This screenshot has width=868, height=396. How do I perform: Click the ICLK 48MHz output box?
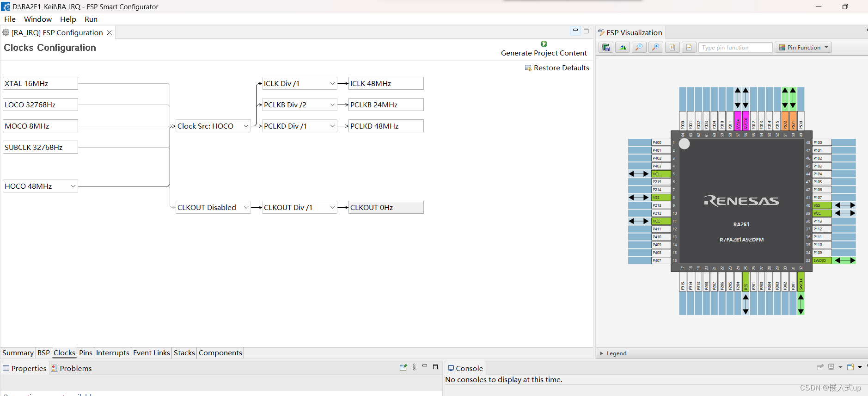(x=386, y=83)
